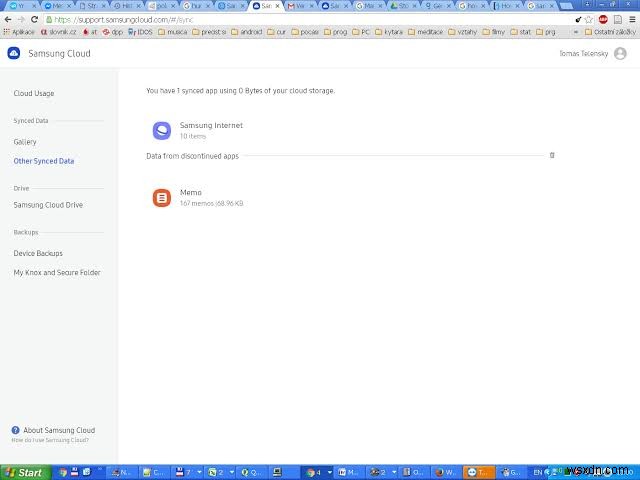
Task: Click the Windows Start button
Action: coord(25,472)
